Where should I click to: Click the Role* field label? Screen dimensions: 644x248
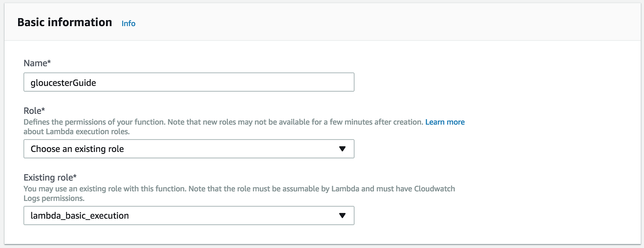coord(34,111)
